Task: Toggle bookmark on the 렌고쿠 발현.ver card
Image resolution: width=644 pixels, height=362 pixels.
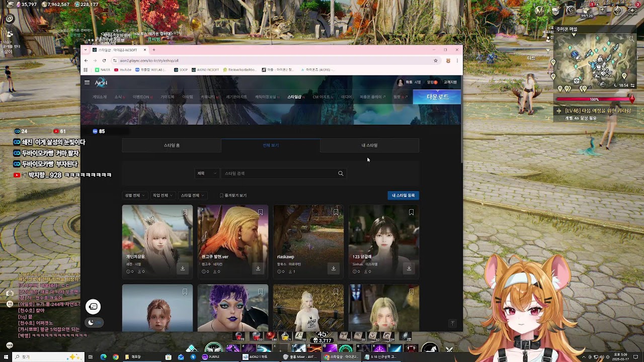Action: point(260,213)
